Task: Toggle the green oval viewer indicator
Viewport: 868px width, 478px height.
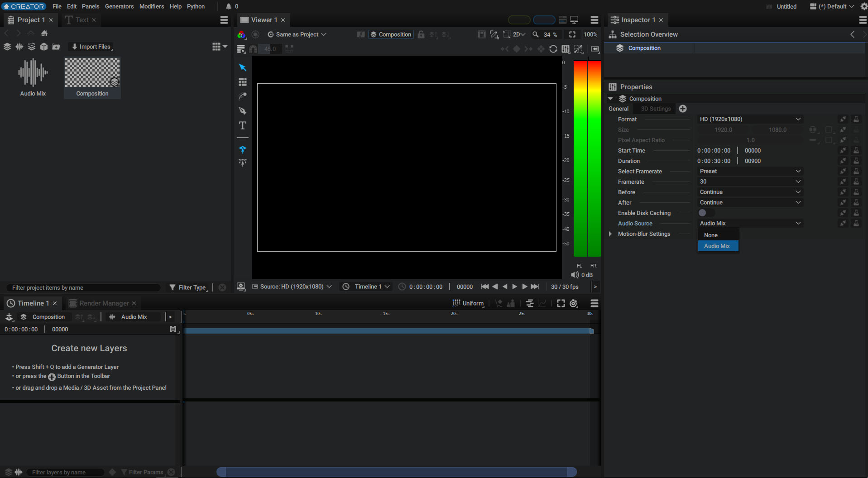Action: click(519, 20)
